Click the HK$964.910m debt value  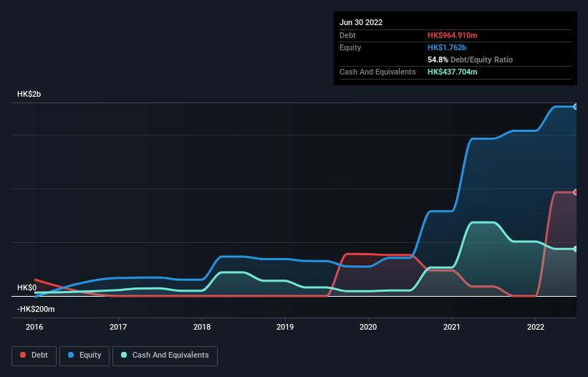pyautogui.click(x=452, y=35)
